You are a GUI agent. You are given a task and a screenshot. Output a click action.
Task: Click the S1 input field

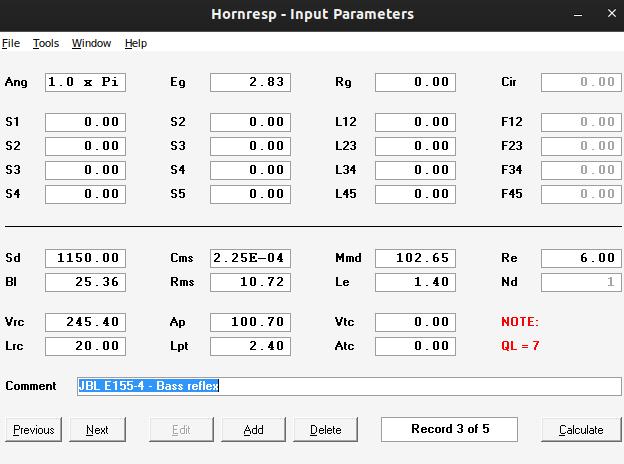coord(86,122)
